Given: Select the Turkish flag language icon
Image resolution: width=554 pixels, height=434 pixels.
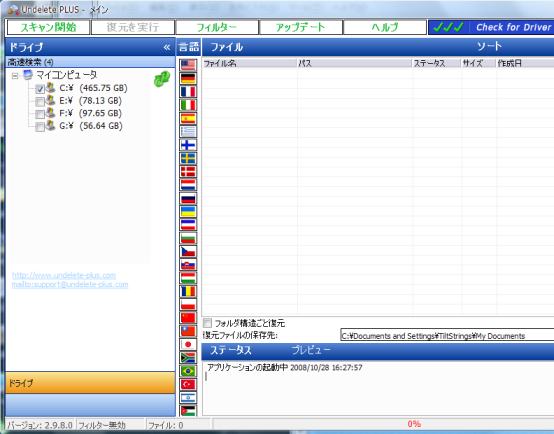Looking at the screenshot, I should pos(188,385).
